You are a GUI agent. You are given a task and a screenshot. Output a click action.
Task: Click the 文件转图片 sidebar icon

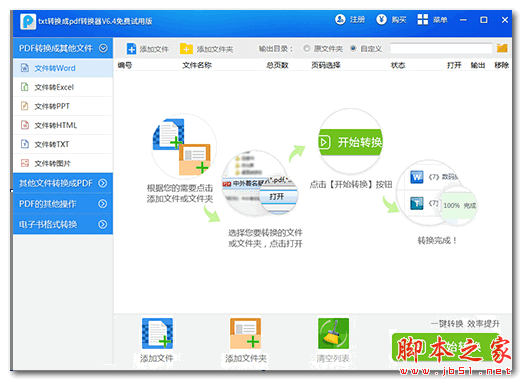click(25, 163)
